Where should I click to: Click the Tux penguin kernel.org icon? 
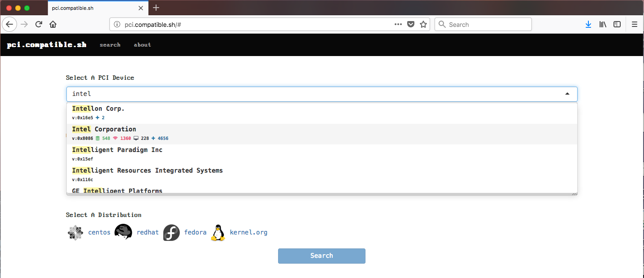pyautogui.click(x=218, y=232)
